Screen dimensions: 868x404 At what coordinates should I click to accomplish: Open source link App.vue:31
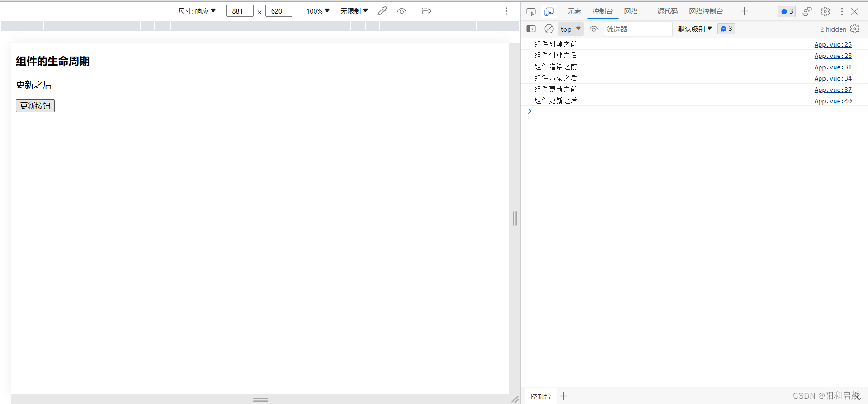pos(833,67)
